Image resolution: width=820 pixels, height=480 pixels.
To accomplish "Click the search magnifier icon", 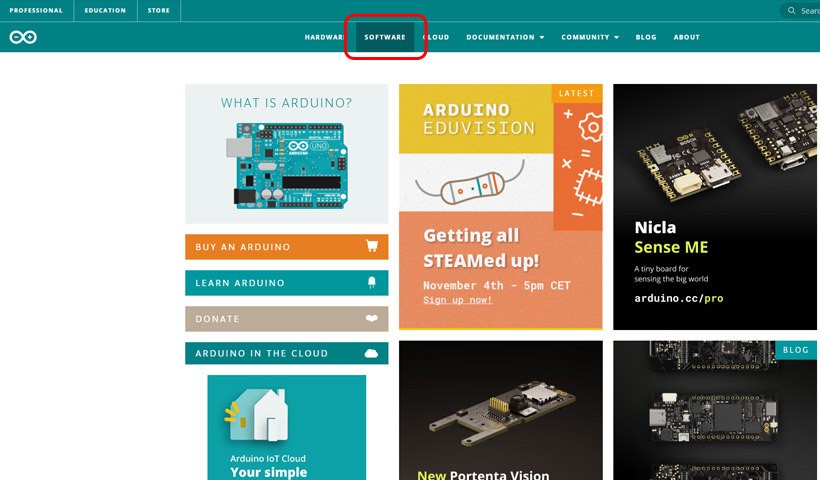I will click(x=791, y=10).
